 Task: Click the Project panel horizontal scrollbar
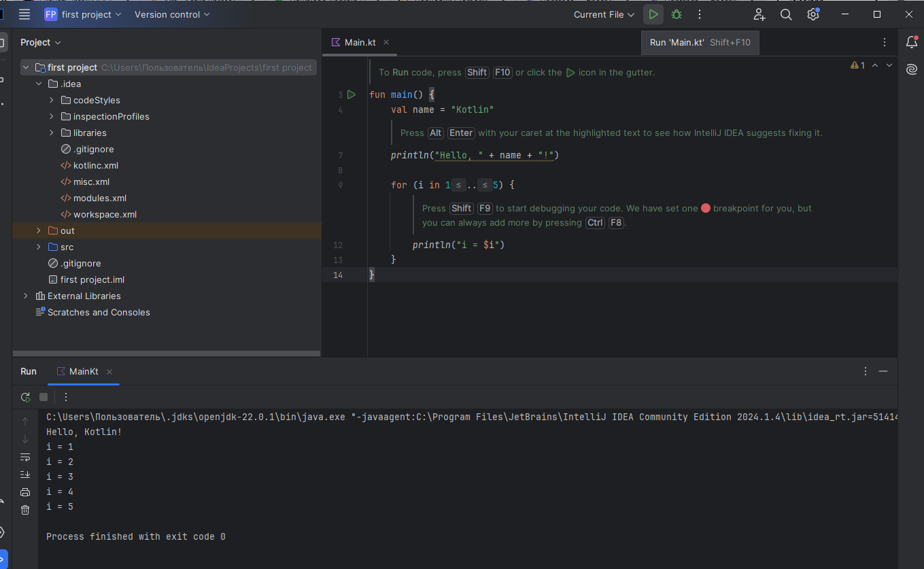tap(167, 354)
